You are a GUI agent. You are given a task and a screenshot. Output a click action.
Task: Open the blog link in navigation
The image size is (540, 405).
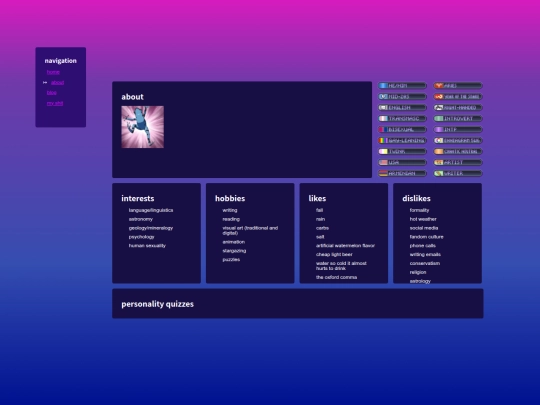click(52, 93)
